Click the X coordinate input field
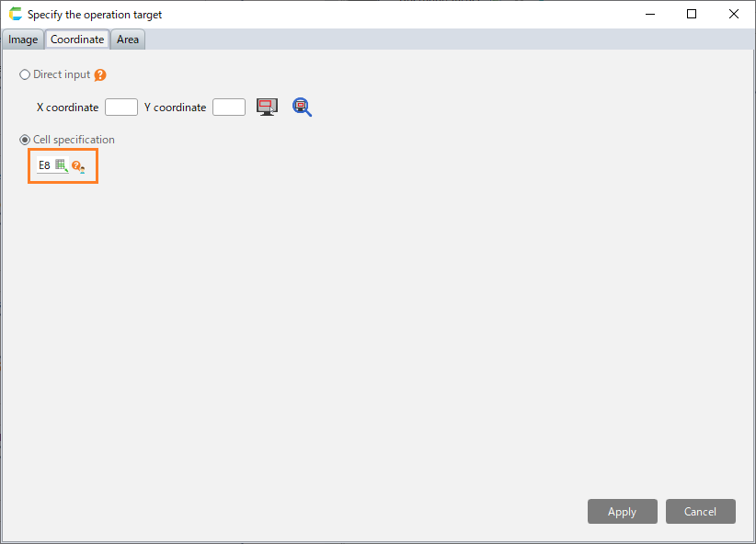Image resolution: width=756 pixels, height=544 pixels. point(121,107)
